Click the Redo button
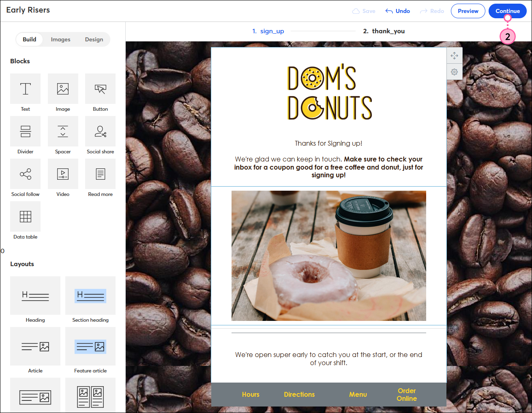The height and width of the screenshot is (413, 532). click(x=432, y=11)
